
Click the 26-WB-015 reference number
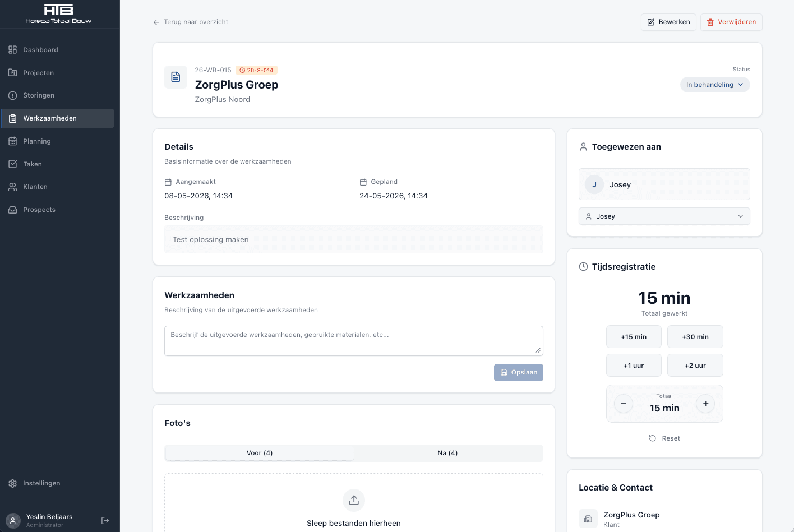[213, 70]
